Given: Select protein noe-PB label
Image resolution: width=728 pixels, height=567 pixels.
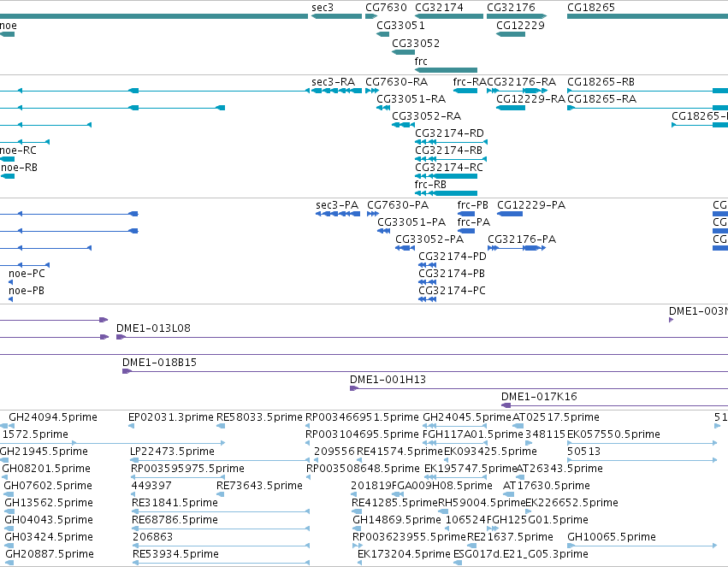Looking at the screenshot, I should [x=26, y=291].
